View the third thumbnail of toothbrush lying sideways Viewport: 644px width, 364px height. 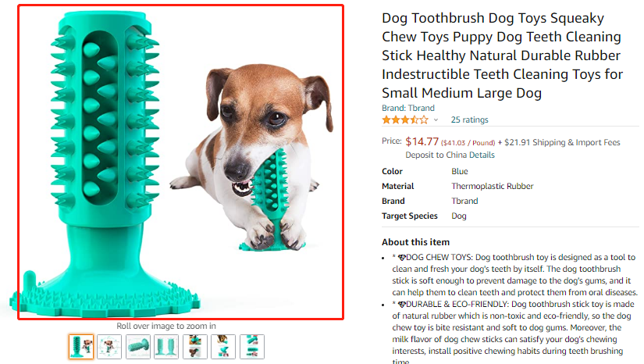(x=138, y=346)
